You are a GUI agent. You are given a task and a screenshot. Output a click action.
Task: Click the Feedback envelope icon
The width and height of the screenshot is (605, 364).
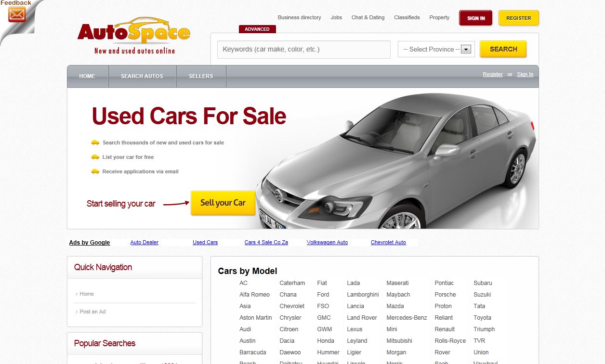[x=17, y=14]
